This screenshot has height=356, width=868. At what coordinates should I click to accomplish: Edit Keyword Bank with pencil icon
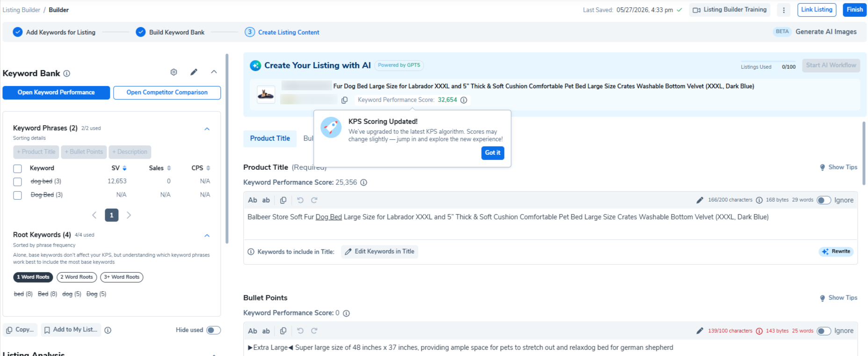(x=194, y=72)
